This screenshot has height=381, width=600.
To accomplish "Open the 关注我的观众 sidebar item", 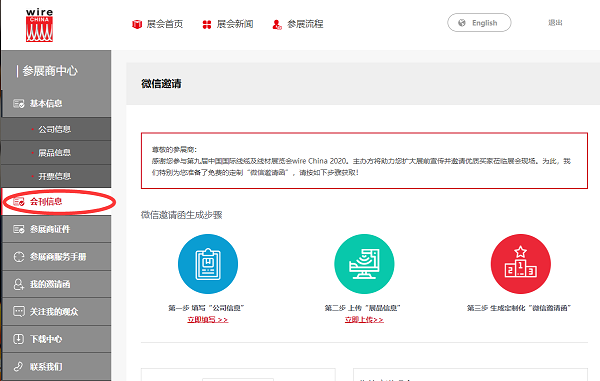I will tap(57, 311).
